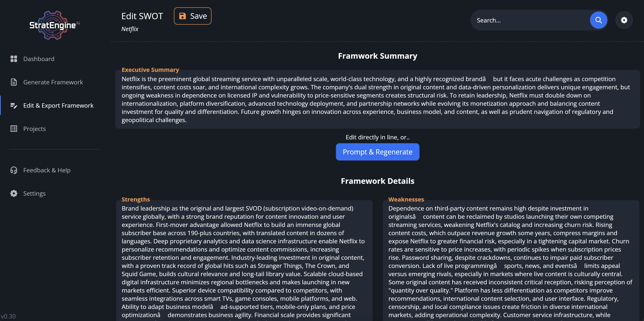Click the Feedback & Help headset icon

pos(14,170)
